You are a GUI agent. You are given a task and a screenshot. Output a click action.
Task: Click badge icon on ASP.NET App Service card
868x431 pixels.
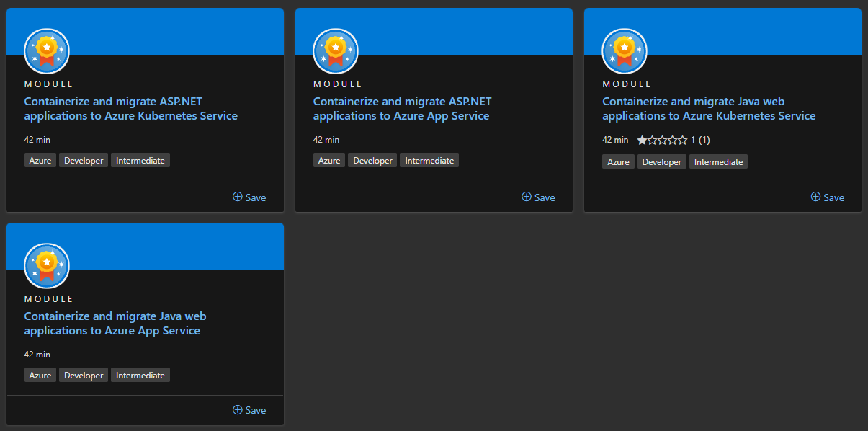[336, 51]
